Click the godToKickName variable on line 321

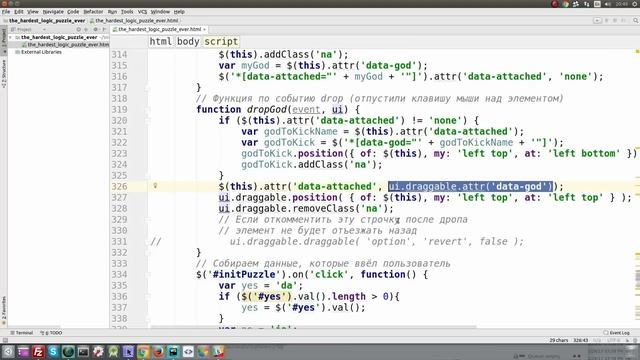pos(300,131)
